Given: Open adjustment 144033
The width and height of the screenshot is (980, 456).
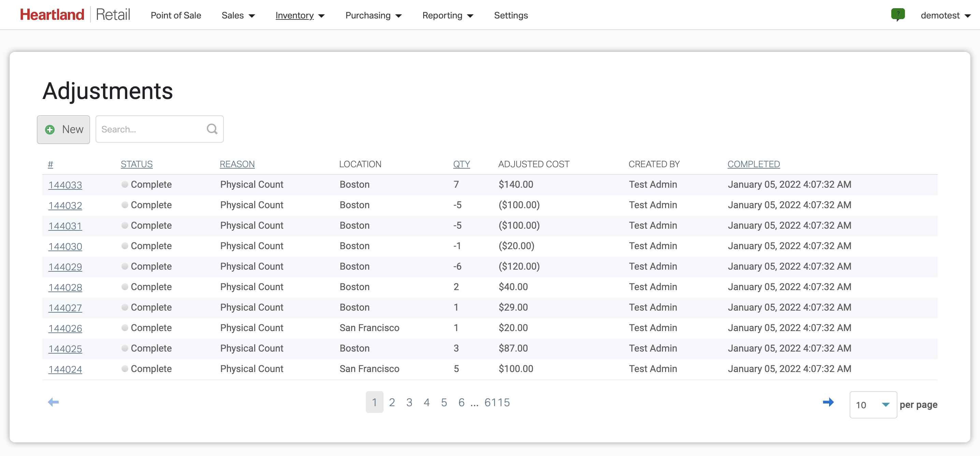Looking at the screenshot, I should (65, 185).
